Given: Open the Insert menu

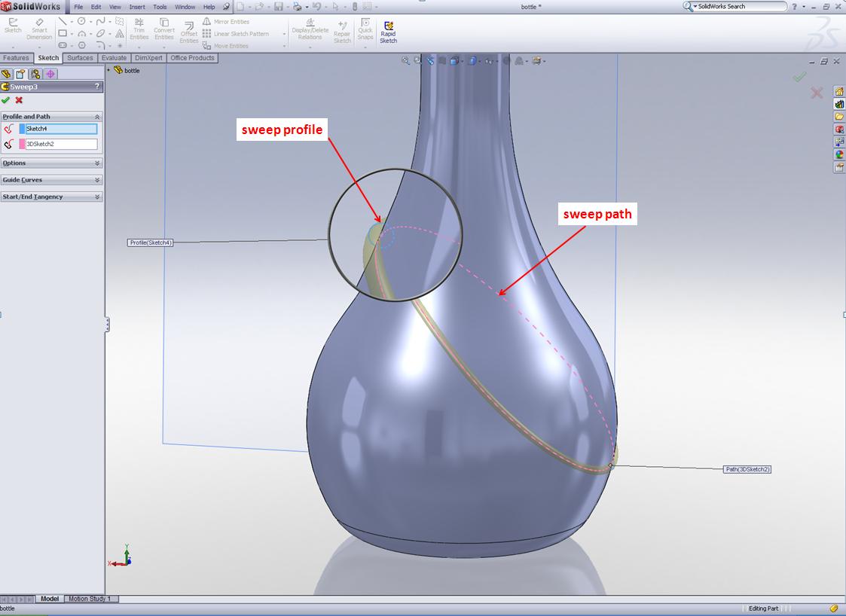Looking at the screenshot, I should [137, 7].
